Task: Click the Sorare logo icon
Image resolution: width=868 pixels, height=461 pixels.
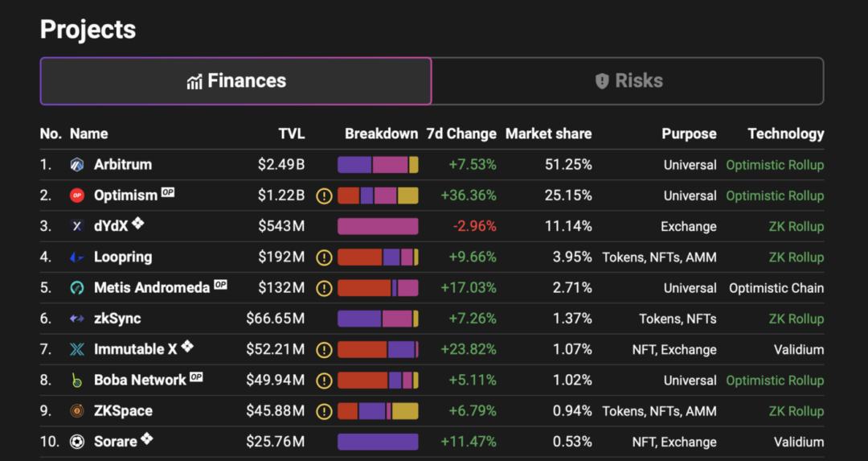Action: click(x=77, y=442)
